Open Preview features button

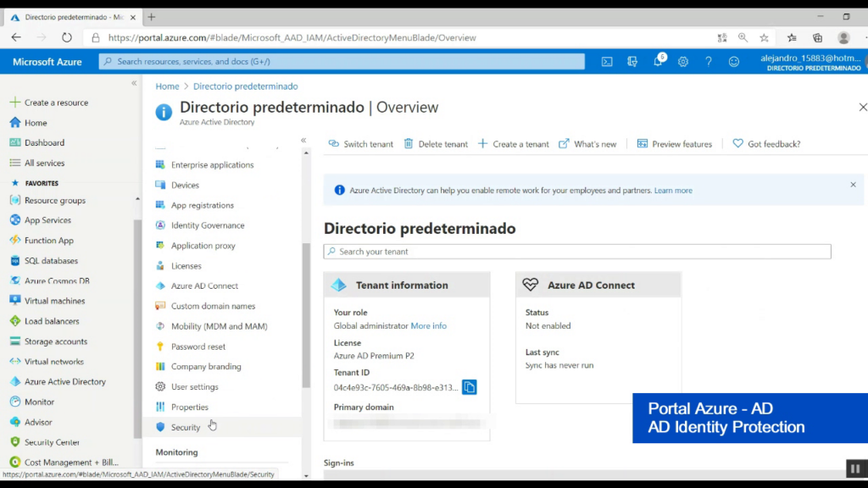pos(674,144)
